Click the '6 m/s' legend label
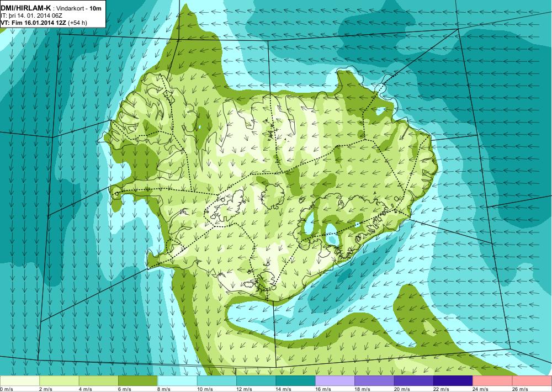Screen dimensions: 552x392 [125, 389]
